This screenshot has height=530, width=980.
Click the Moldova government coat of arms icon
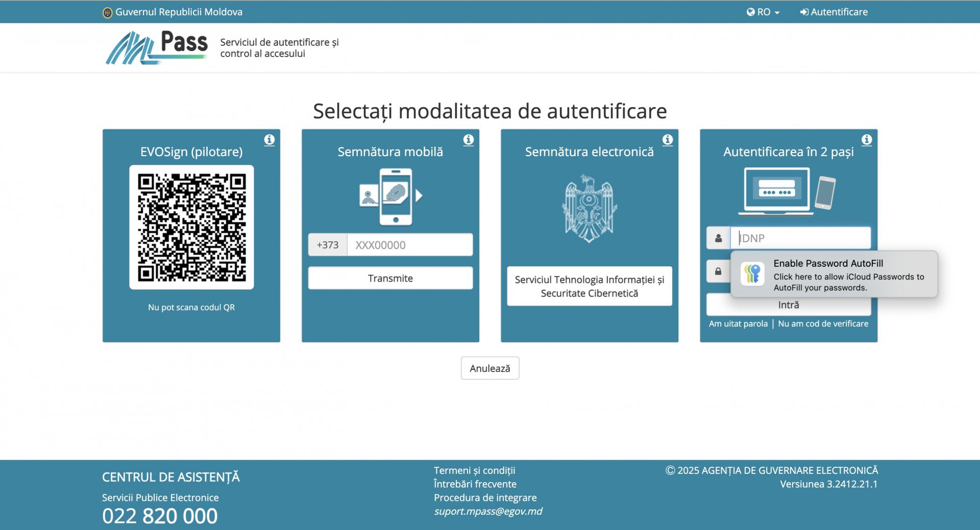pos(107,12)
